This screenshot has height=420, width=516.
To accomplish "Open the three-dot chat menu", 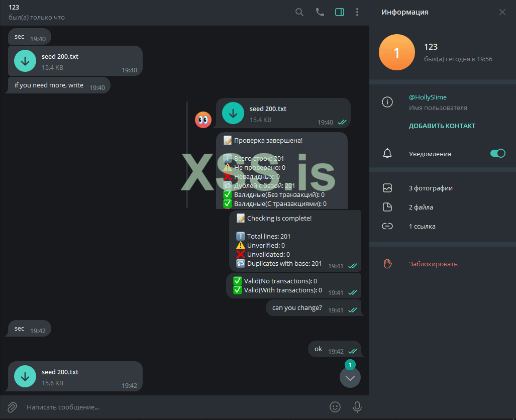I will 357,12.
